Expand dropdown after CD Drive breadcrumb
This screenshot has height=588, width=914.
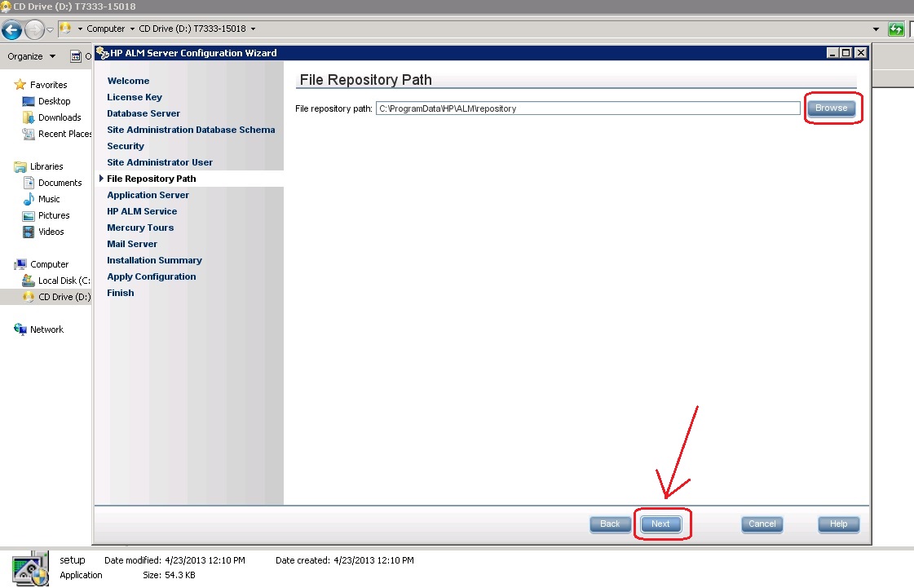pos(253,29)
